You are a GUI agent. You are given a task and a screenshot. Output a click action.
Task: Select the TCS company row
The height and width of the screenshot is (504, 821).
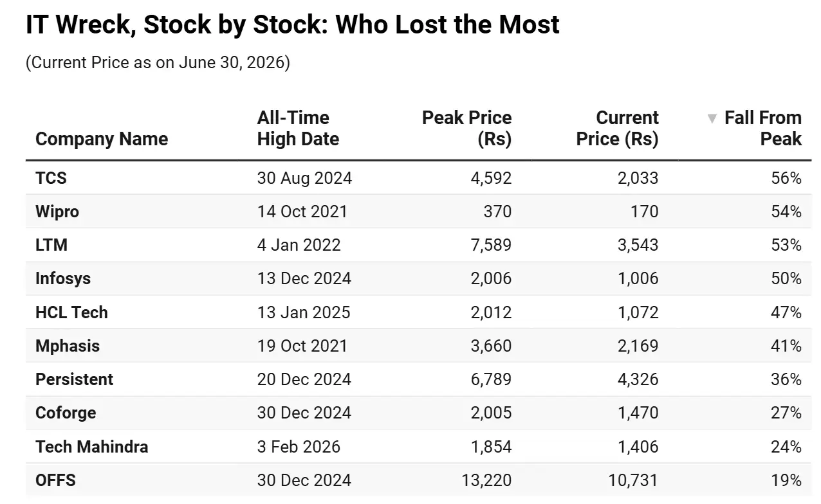pyautogui.click(x=418, y=178)
